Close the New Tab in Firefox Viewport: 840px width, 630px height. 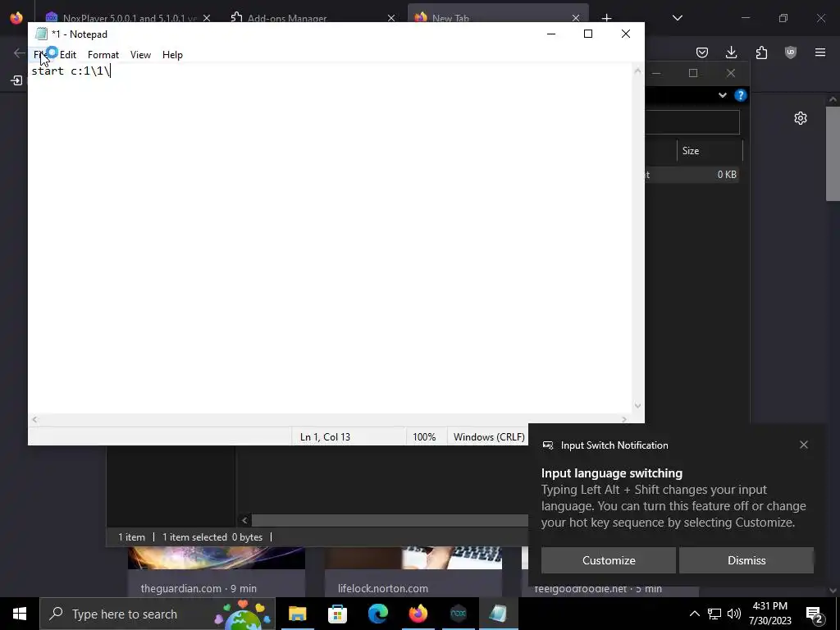coord(576,18)
